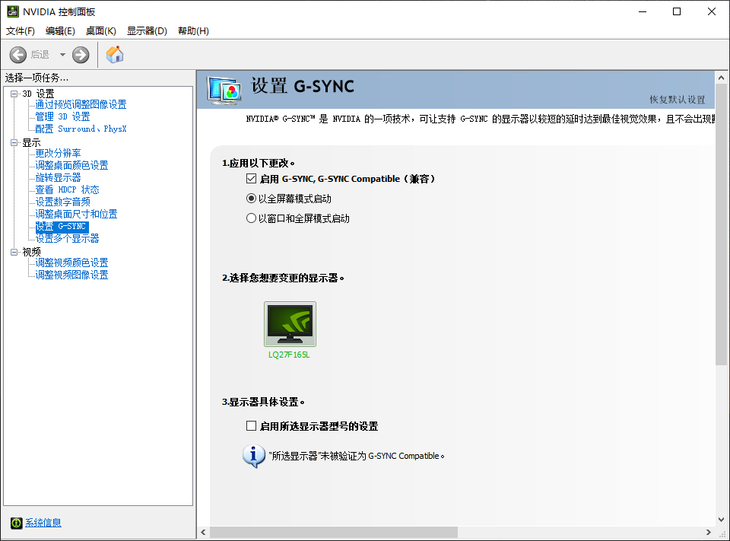Open the back history dropdown arrow
Screen dimensions: 730x541
pyautogui.click(x=62, y=54)
